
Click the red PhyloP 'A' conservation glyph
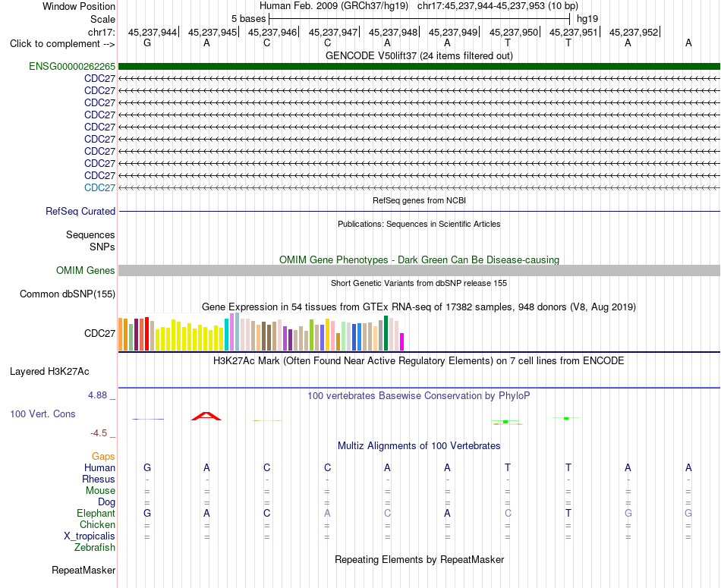pos(206,416)
